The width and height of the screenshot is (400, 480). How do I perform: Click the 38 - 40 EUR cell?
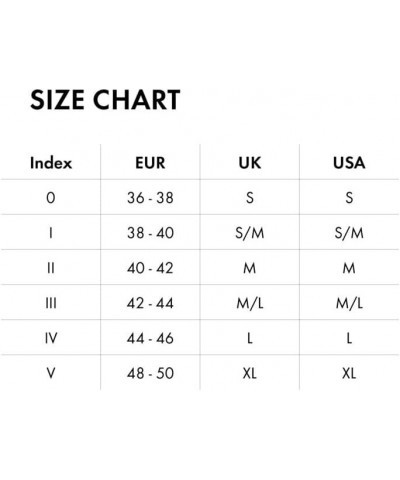(x=150, y=233)
